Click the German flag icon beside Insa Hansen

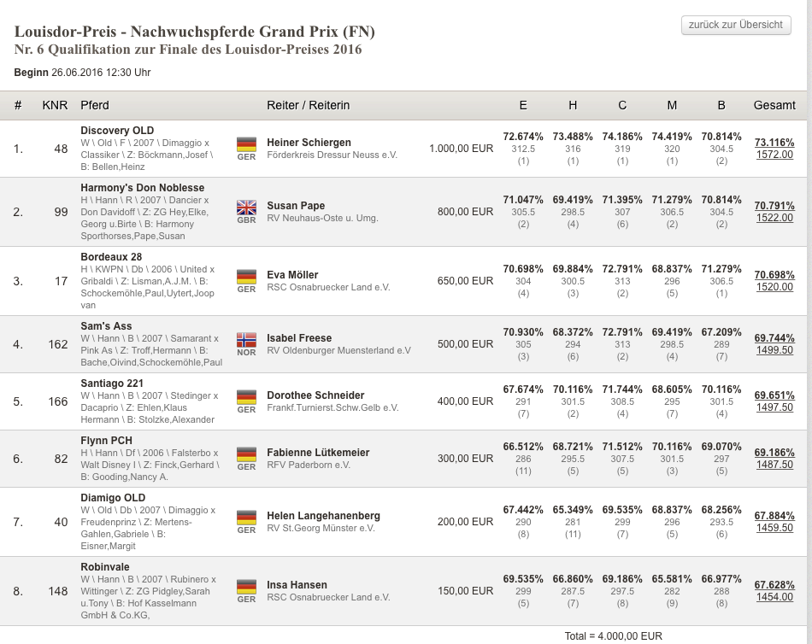(246, 586)
